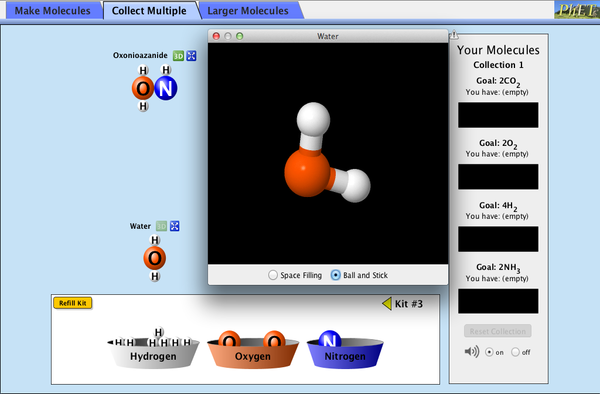Click the bottom hydrogen of the Water molecule

(155, 276)
